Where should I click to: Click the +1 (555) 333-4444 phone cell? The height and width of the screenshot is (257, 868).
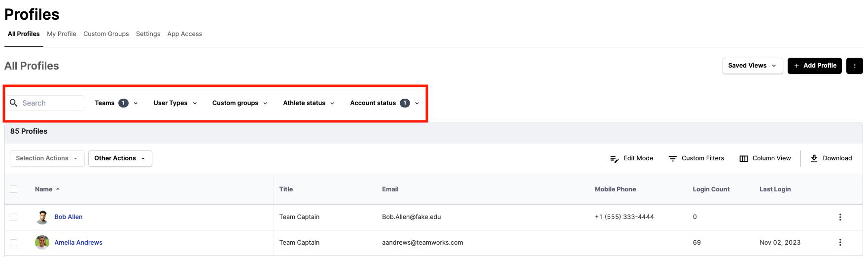624,217
